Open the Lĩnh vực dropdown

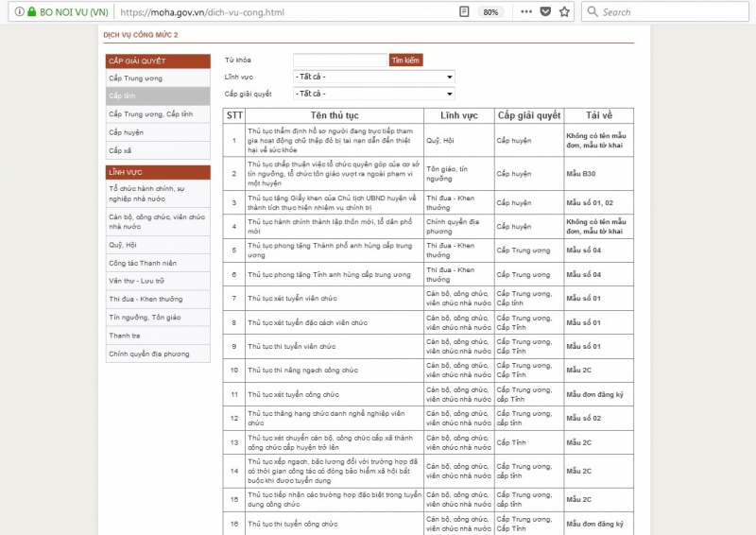coord(373,77)
